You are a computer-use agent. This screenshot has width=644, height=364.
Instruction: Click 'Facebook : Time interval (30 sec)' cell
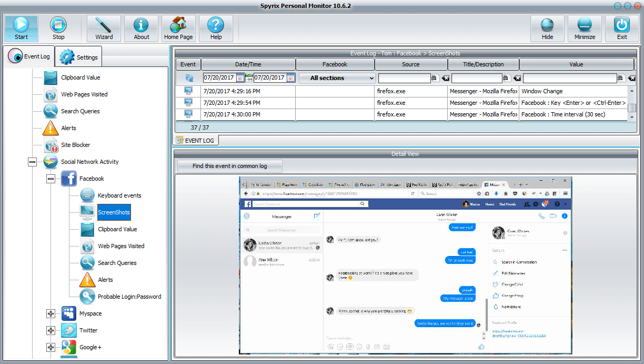coord(573,114)
